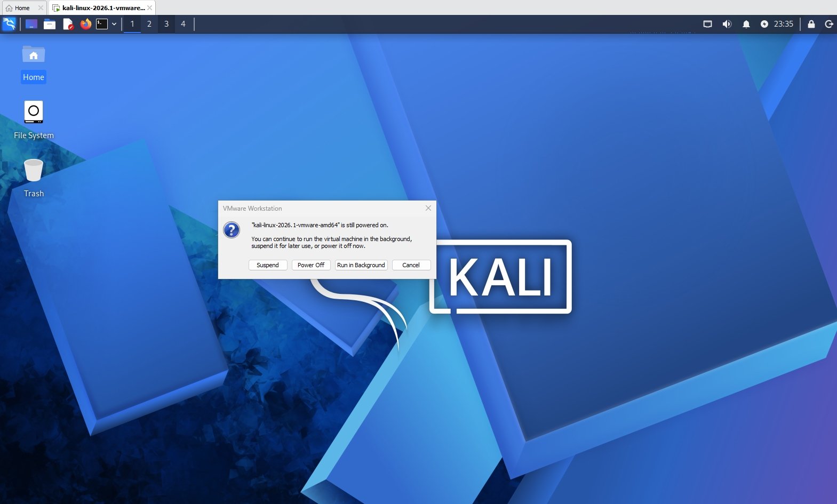Close the kali-linux-2026.1-vmware tab
The width and height of the screenshot is (837, 504).
click(x=150, y=8)
